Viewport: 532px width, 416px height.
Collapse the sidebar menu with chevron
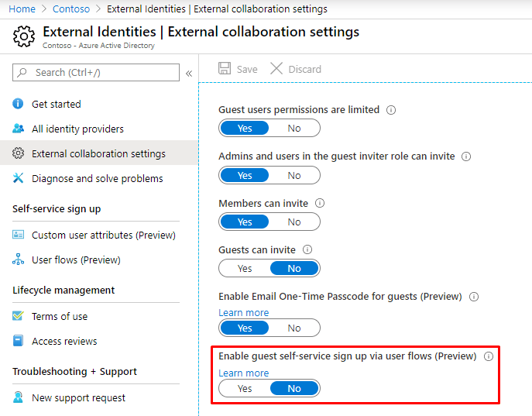tap(189, 73)
